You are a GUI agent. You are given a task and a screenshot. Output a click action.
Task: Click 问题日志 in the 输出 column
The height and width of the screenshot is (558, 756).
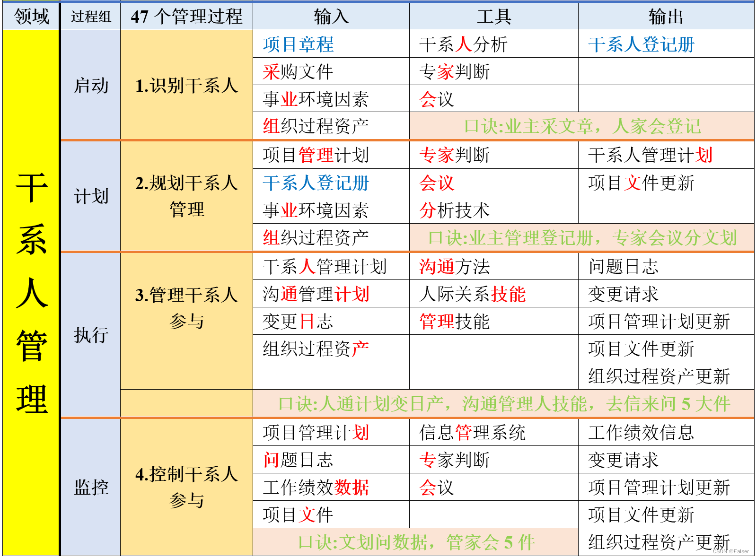[x=666, y=266]
